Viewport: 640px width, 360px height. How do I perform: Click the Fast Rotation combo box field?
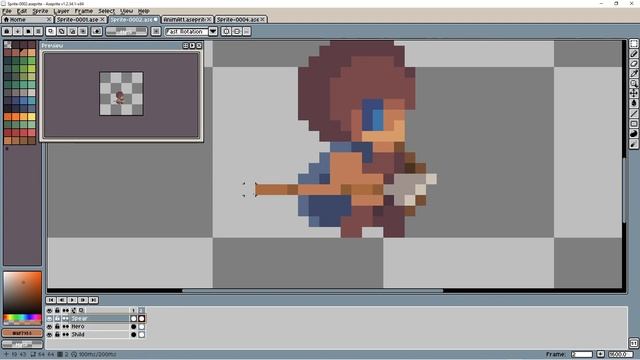[x=187, y=31]
